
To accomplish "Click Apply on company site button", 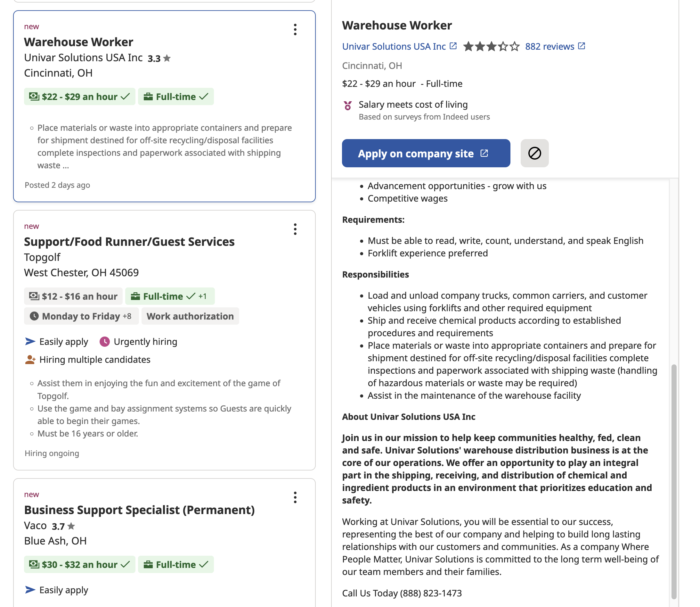I will click(426, 153).
